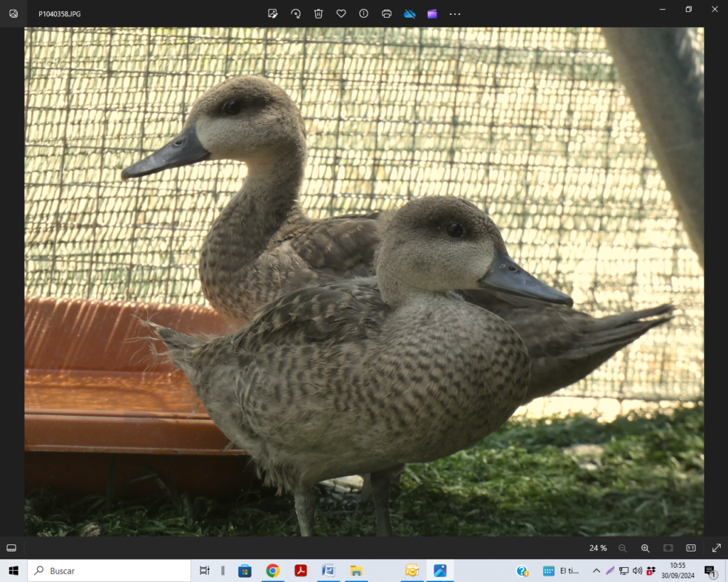Expand hidden system tray icons chevron

(x=596, y=571)
